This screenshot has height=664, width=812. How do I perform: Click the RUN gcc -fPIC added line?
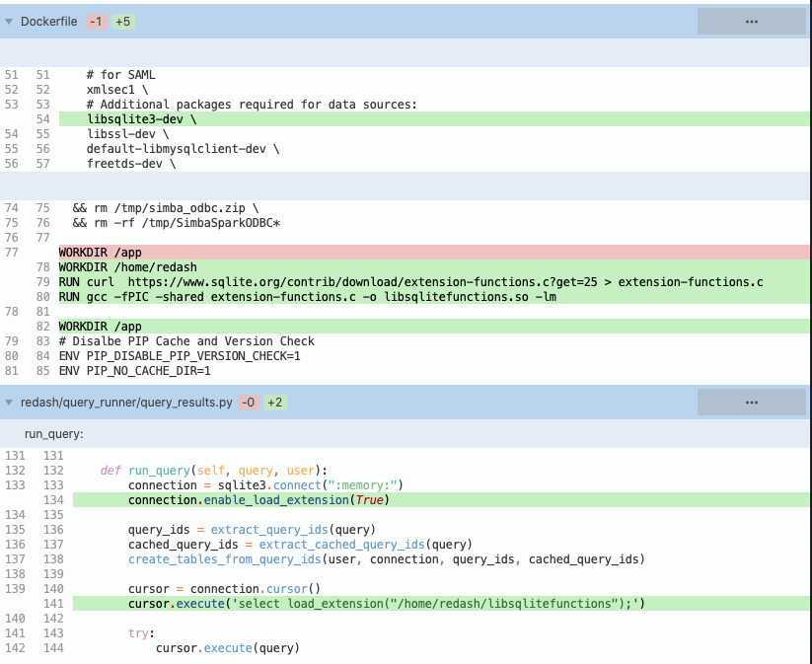pyautogui.click(x=434, y=297)
